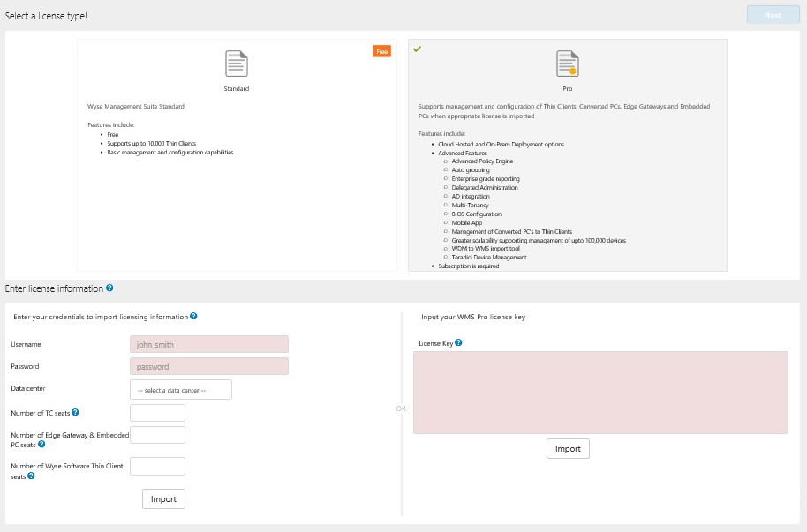Click 'Input your WMS Pro license key' text
Viewport: 807px width, 532px height.
(473, 317)
